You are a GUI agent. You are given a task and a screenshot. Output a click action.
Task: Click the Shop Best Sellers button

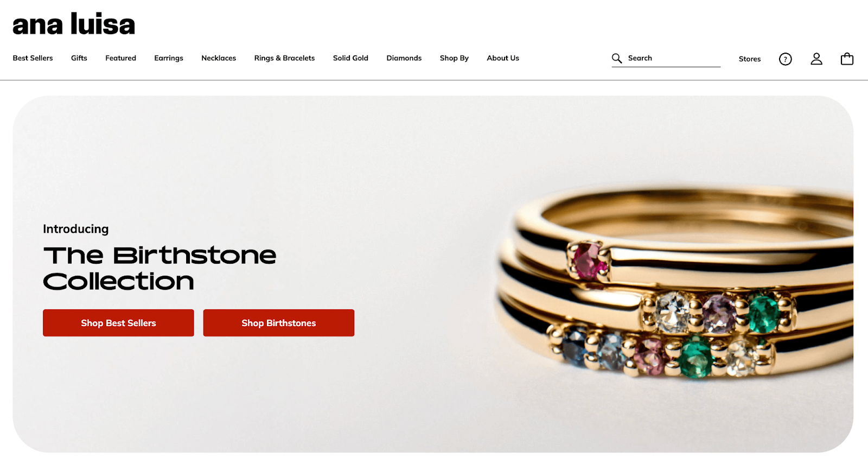pyautogui.click(x=118, y=323)
